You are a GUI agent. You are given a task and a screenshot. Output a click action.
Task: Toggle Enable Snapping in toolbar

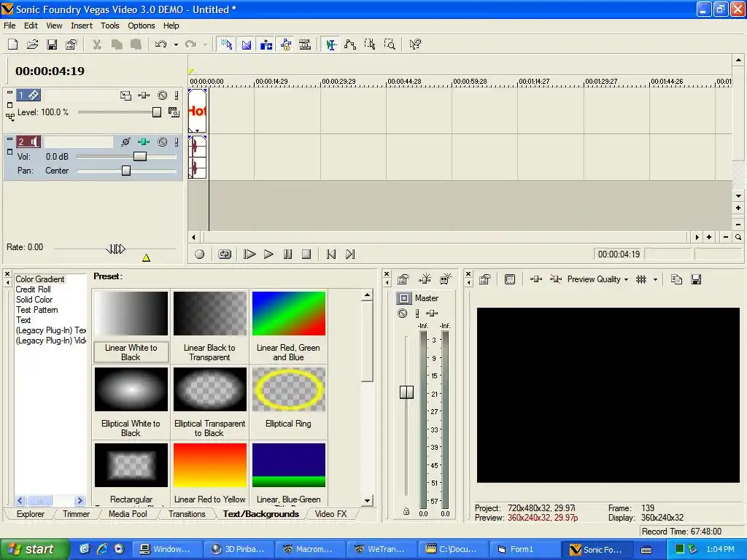(227, 44)
